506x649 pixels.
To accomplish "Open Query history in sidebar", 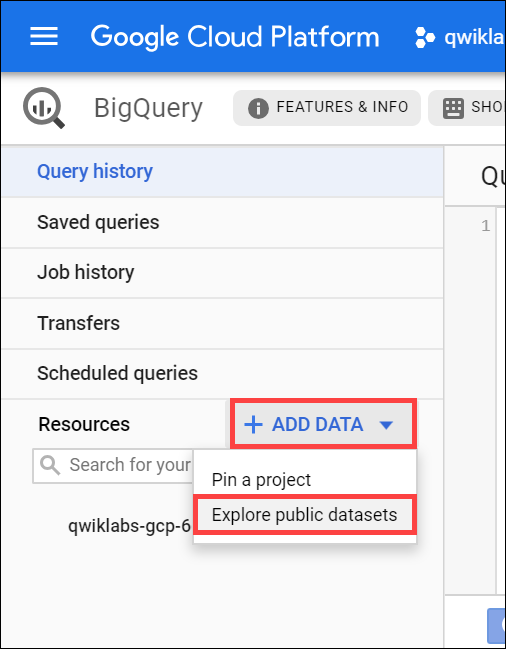I will pyautogui.click(x=222, y=171).
